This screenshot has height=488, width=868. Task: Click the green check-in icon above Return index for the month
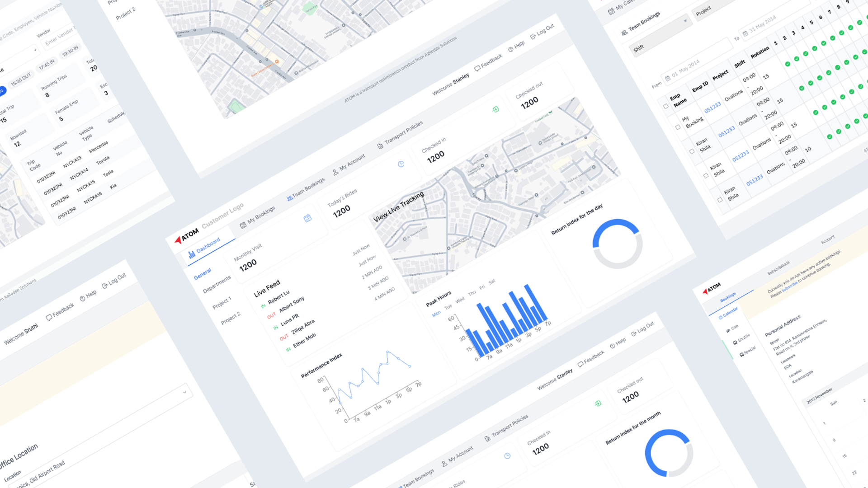tap(598, 403)
